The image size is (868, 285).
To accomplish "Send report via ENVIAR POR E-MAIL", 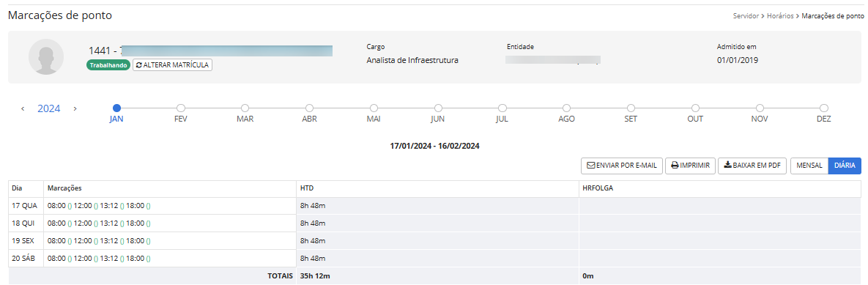I will click(x=622, y=166).
